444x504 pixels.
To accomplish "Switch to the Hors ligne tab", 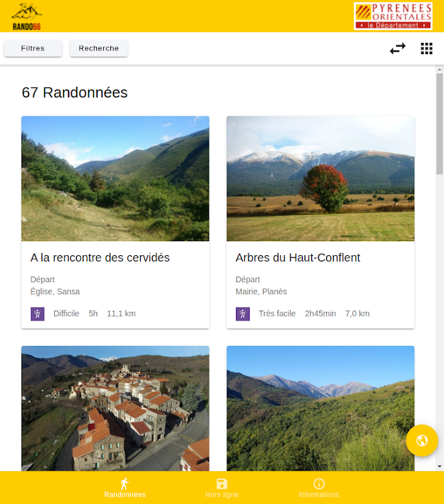I will pyautogui.click(x=222, y=488).
